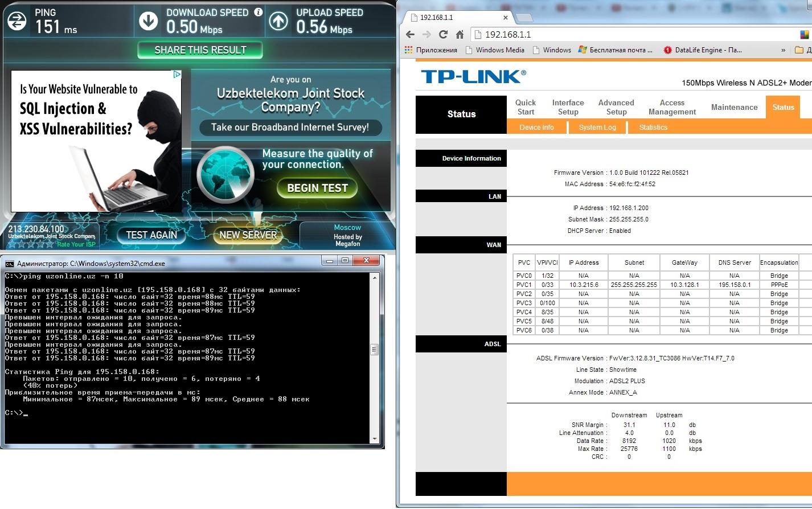The image size is (812, 509).
Task: Click Take our Broadband Internet Survey
Action: 290,128
